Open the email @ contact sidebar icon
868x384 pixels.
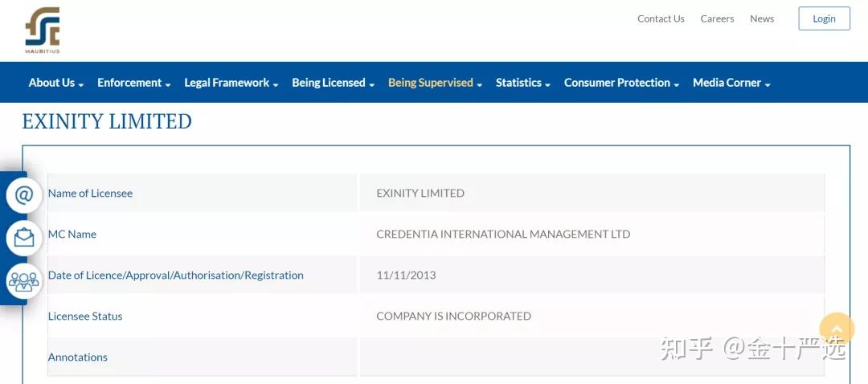pos(24,195)
